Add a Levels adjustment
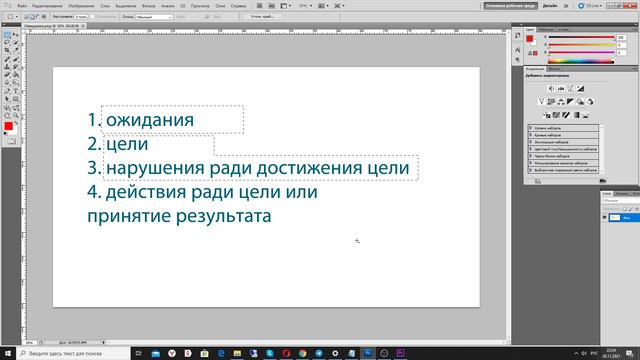 coord(561,88)
